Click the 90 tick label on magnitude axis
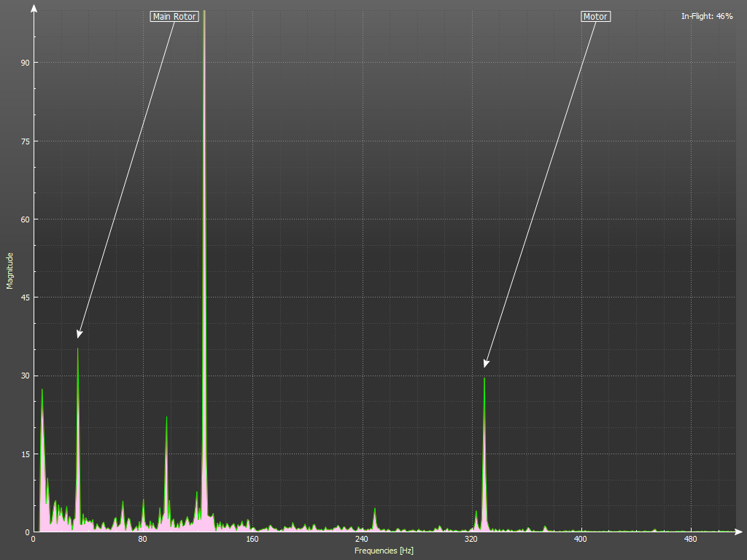Viewport: 747px width, 560px height. pos(24,63)
